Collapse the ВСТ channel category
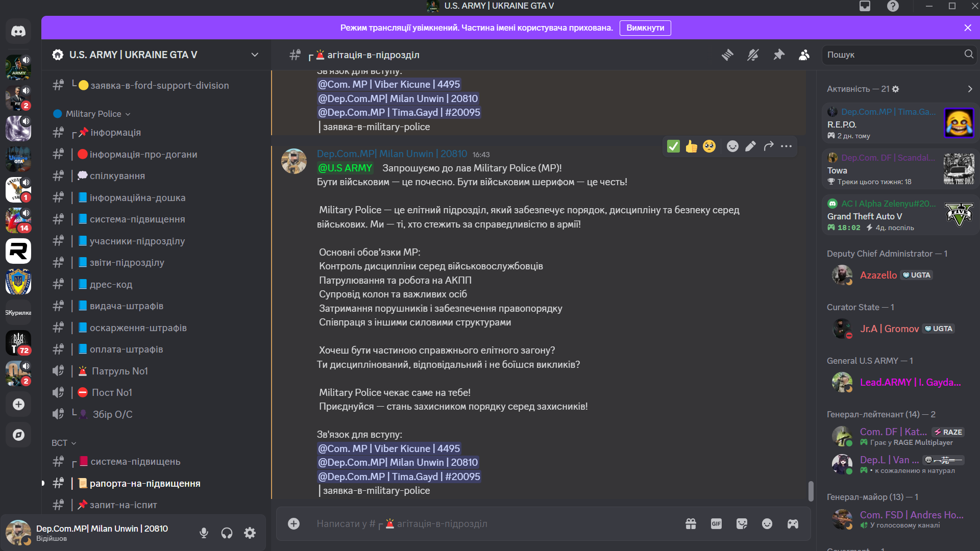This screenshot has height=551, width=980. click(64, 443)
